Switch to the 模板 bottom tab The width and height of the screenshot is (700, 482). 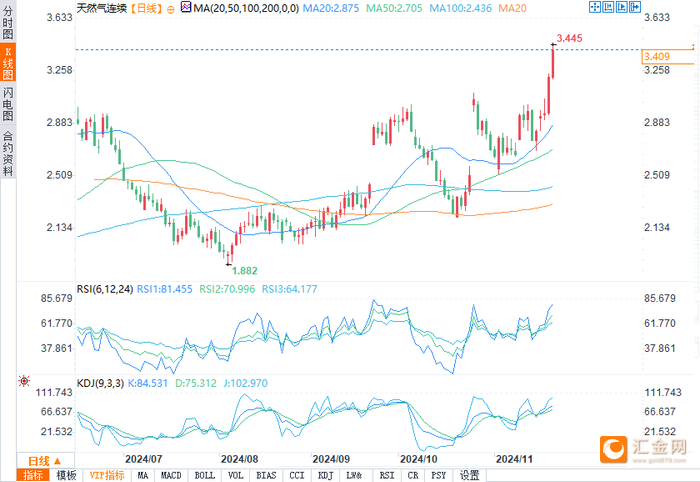coord(67,475)
